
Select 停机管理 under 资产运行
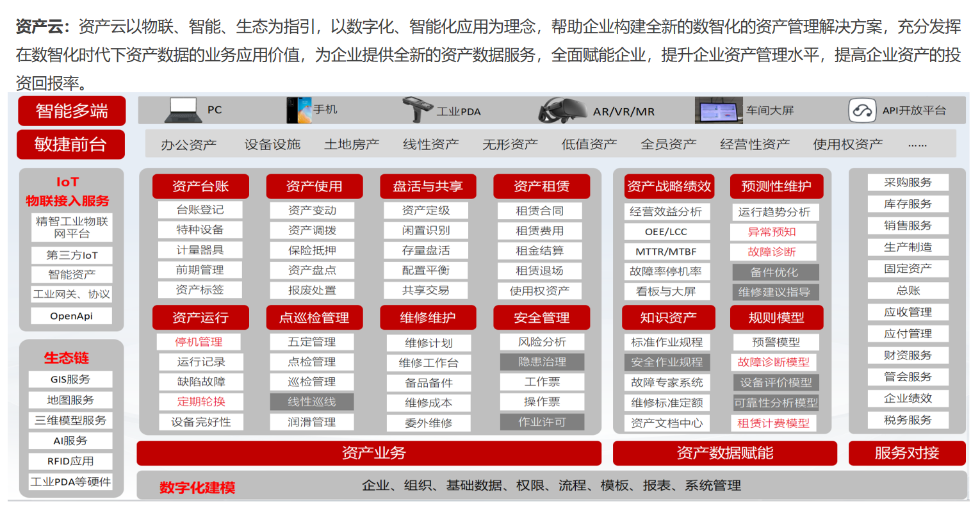point(199,342)
